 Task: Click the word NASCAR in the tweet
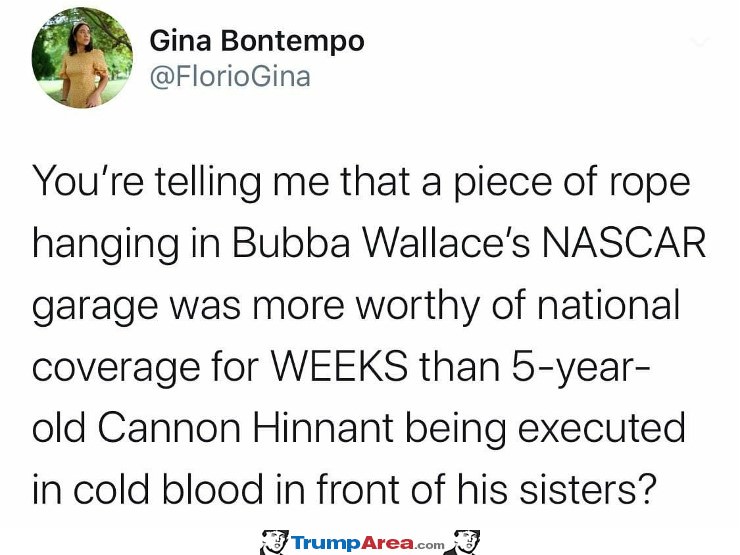[623, 244]
